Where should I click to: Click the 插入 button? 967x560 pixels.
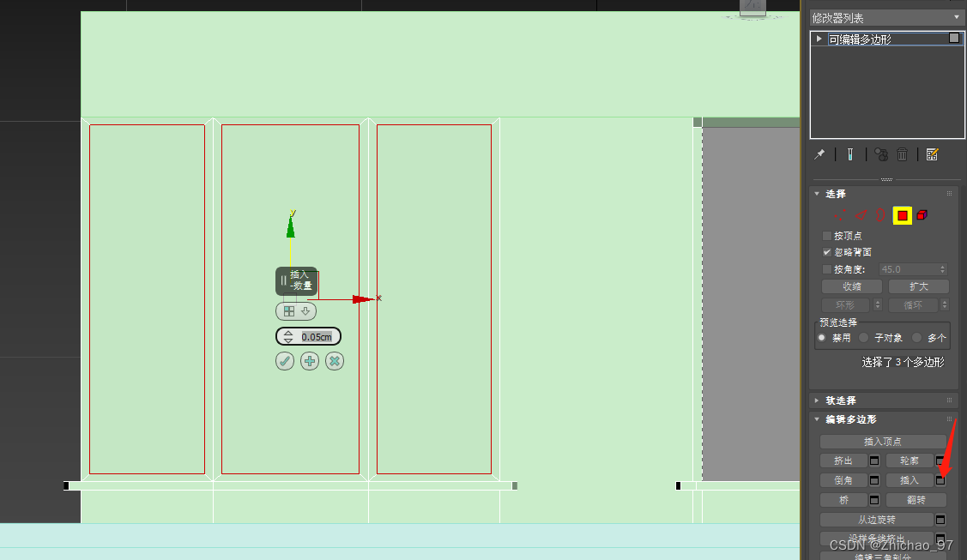[x=909, y=480]
